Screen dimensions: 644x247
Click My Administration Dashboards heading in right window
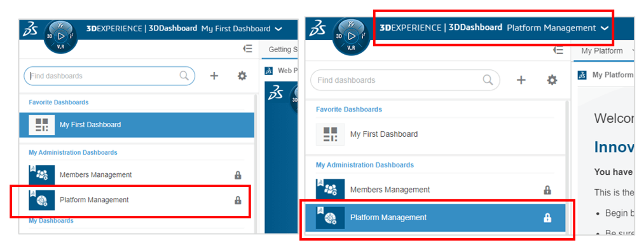click(x=365, y=166)
